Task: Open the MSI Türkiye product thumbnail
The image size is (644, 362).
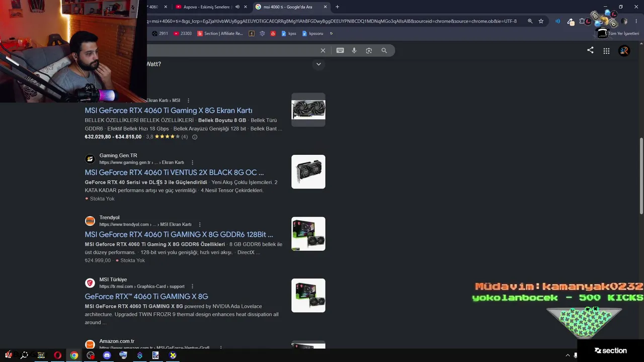Action: point(308,296)
